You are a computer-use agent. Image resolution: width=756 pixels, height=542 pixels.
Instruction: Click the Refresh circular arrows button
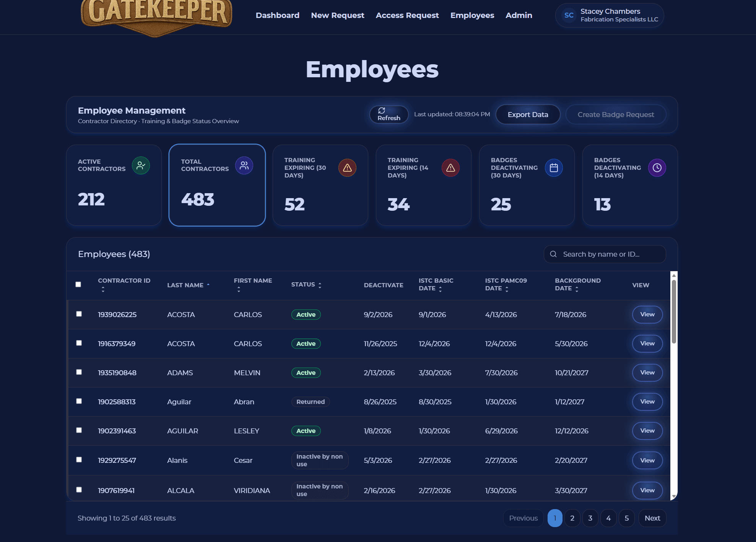(x=389, y=114)
